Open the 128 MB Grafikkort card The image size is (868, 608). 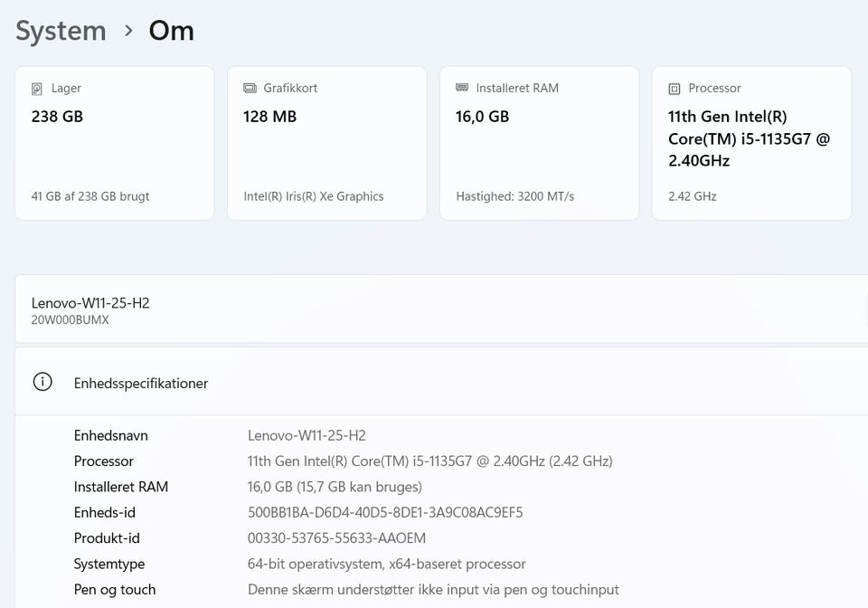pyautogui.click(x=326, y=143)
